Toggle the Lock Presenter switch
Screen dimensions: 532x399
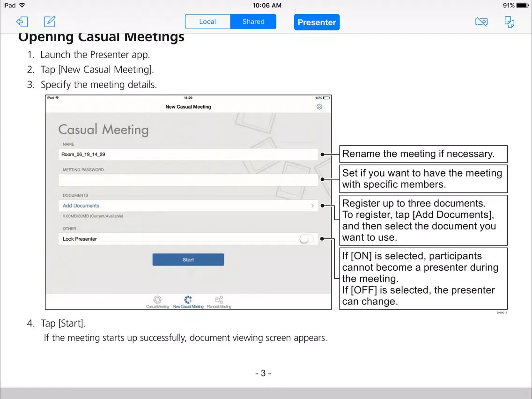pos(306,239)
